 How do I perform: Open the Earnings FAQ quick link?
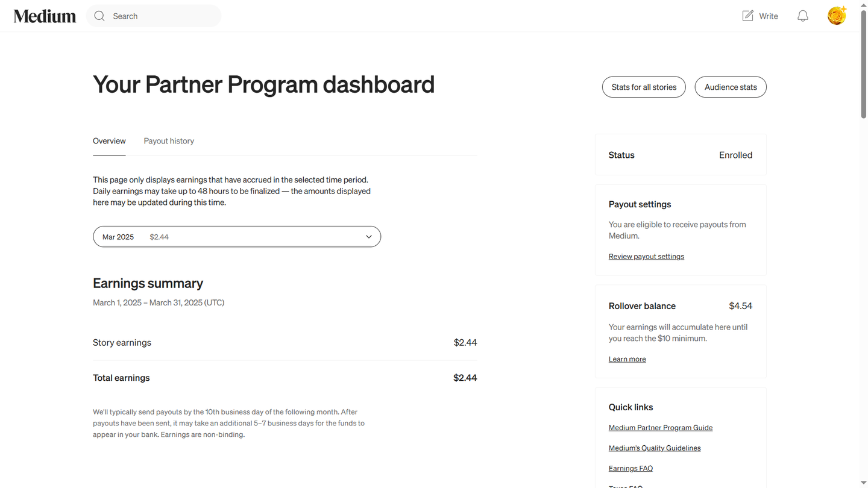pyautogui.click(x=631, y=469)
